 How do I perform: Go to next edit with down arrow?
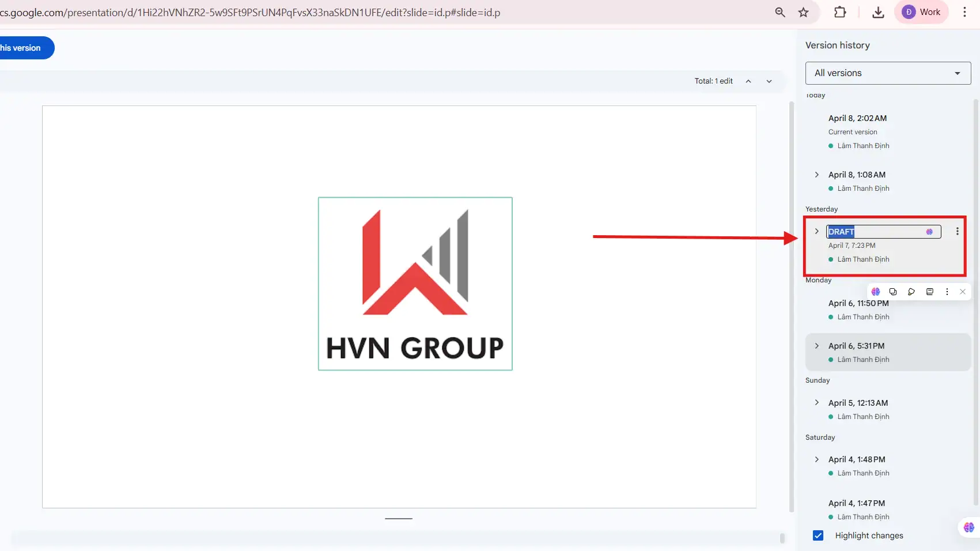769,81
